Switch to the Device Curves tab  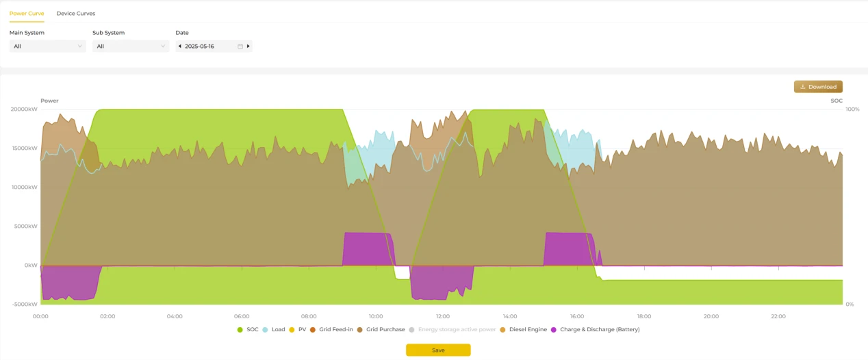click(x=76, y=14)
